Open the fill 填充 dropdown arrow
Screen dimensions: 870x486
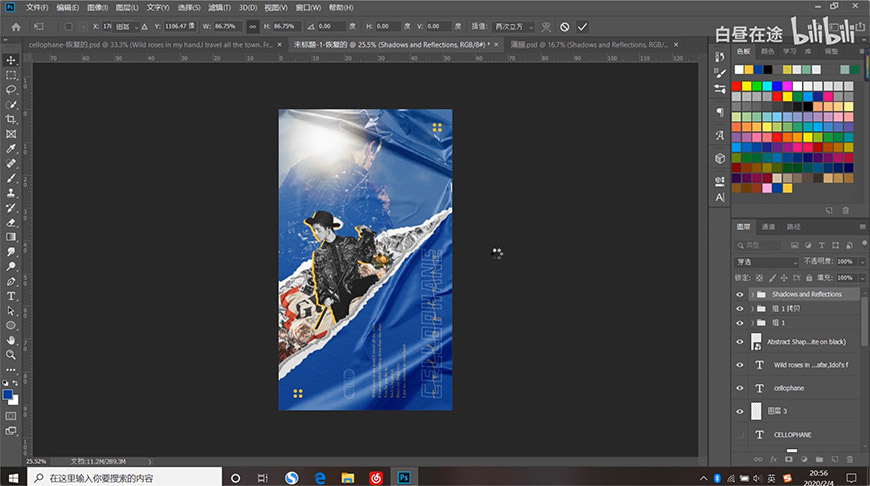(862, 277)
